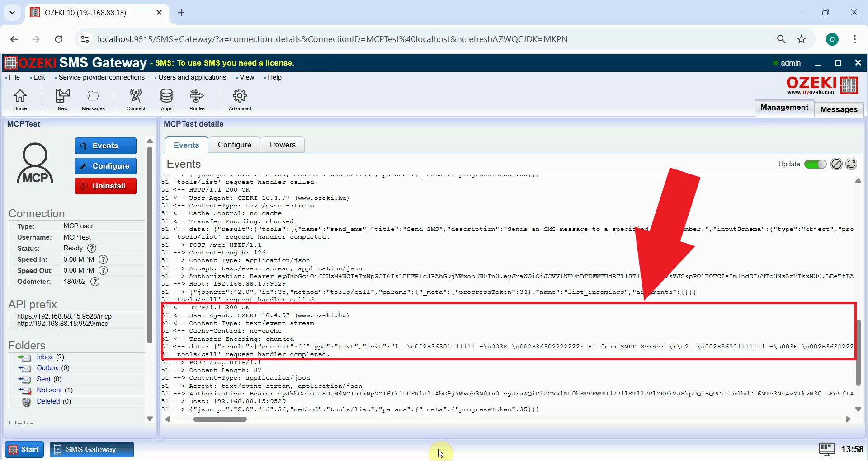Click the OZEKI logo at top right
This screenshot has height=461, width=868.
coord(822,85)
